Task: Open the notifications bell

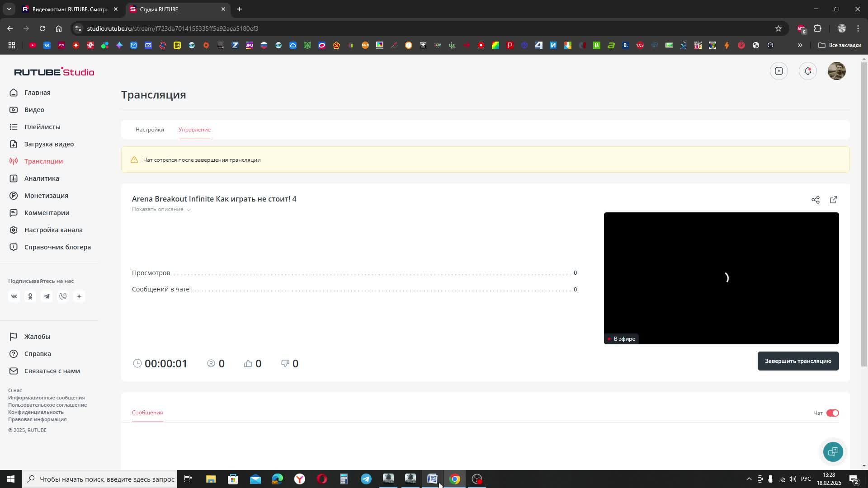Action: click(x=807, y=71)
